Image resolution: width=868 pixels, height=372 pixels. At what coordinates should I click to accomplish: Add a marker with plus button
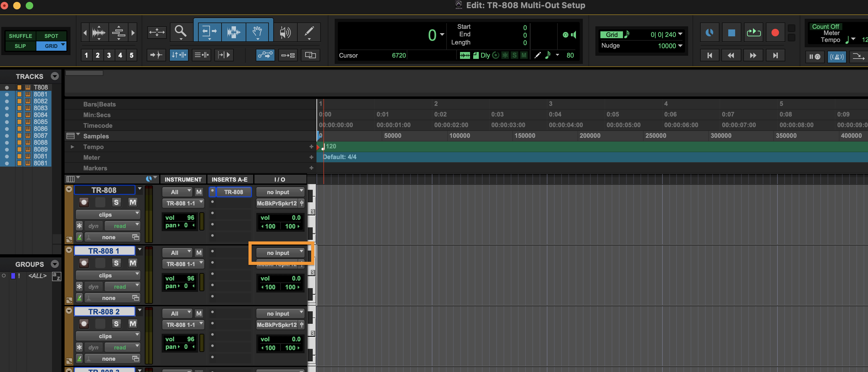(311, 168)
